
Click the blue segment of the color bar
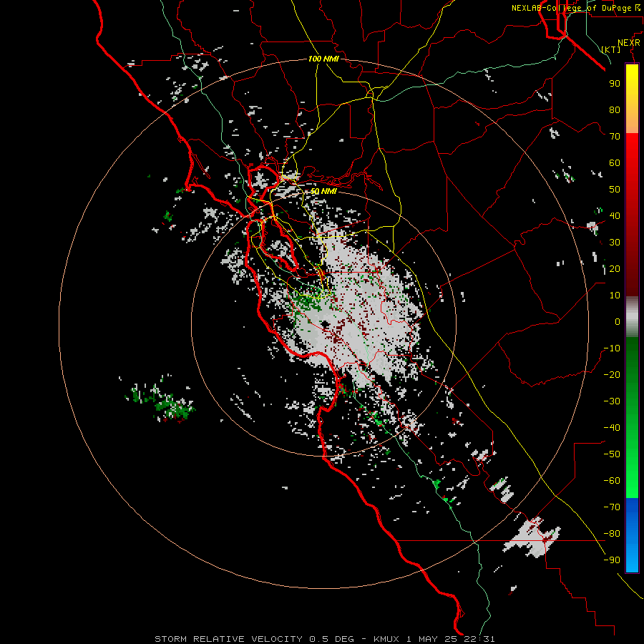(x=632, y=535)
